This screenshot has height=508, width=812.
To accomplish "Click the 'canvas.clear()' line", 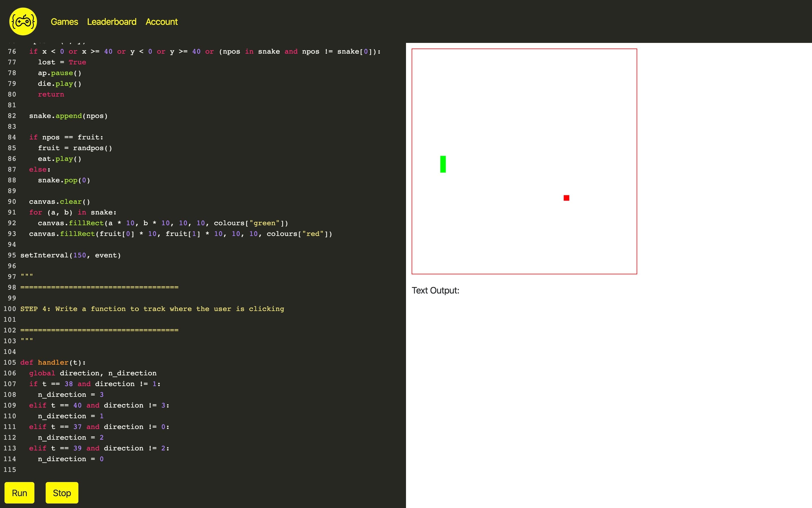I will pos(60,202).
